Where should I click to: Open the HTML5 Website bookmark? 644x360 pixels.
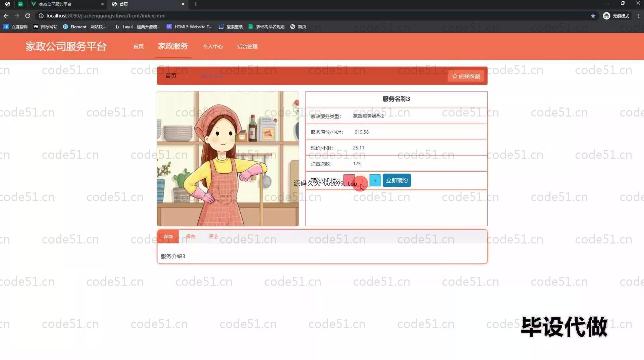[x=190, y=27]
